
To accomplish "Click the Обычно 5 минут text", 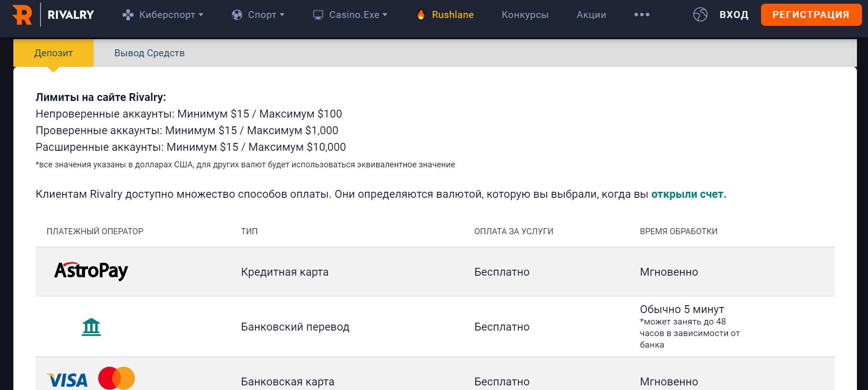I will coord(682,309).
